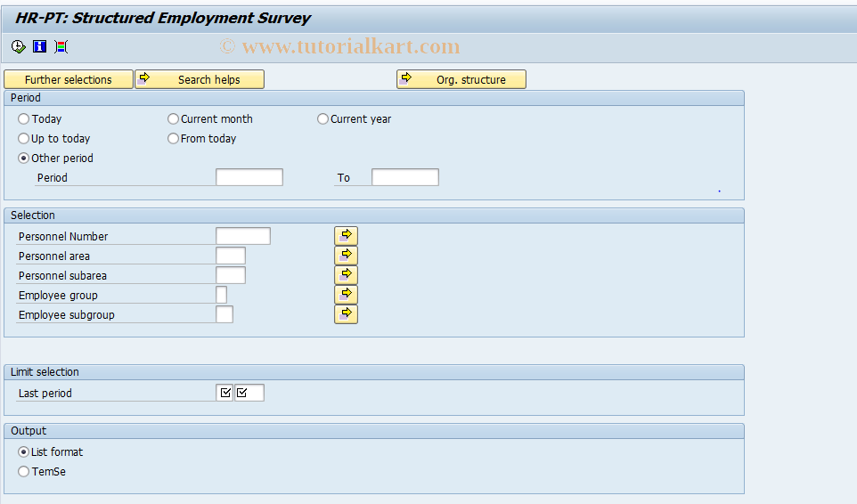Open multiple selection for Personnel area
Screen dimensions: 857x504
[x=346, y=256]
